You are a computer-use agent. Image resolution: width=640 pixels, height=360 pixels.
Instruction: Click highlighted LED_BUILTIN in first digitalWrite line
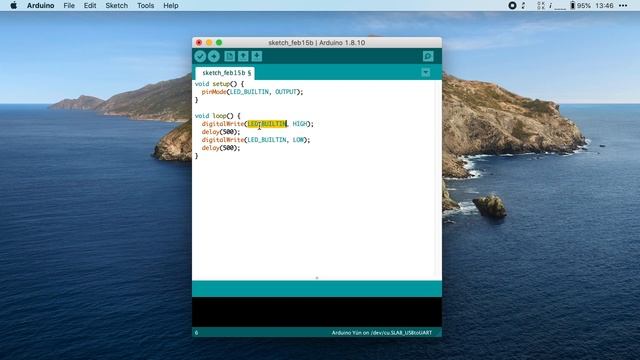(267, 124)
